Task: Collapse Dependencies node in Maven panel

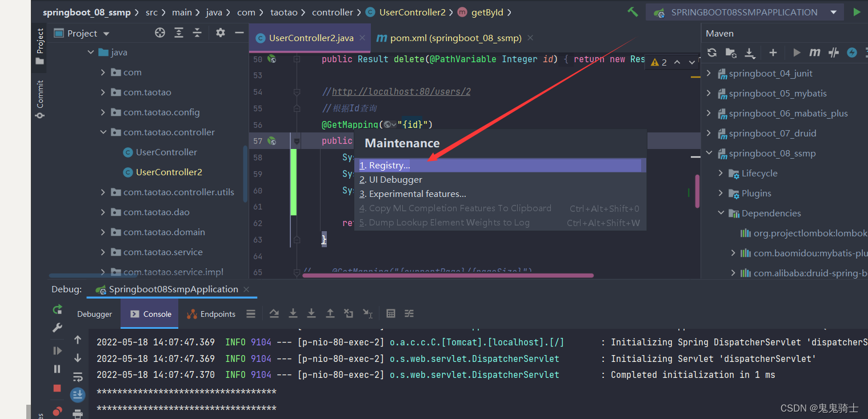Action: (721, 213)
